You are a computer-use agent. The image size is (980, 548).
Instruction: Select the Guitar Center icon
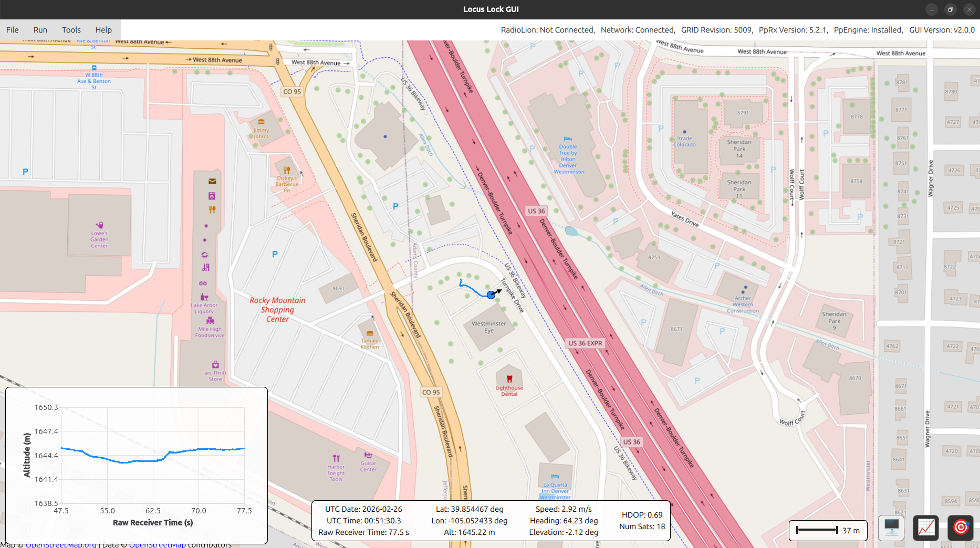[x=368, y=455]
